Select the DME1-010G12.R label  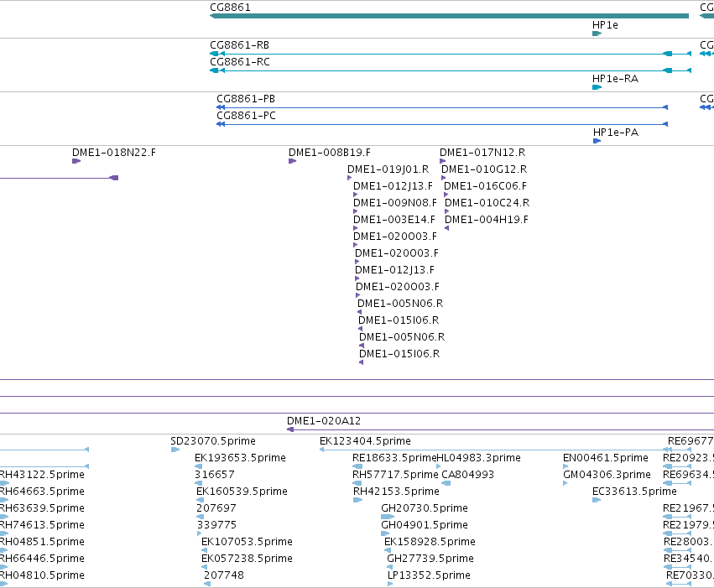pos(484,169)
